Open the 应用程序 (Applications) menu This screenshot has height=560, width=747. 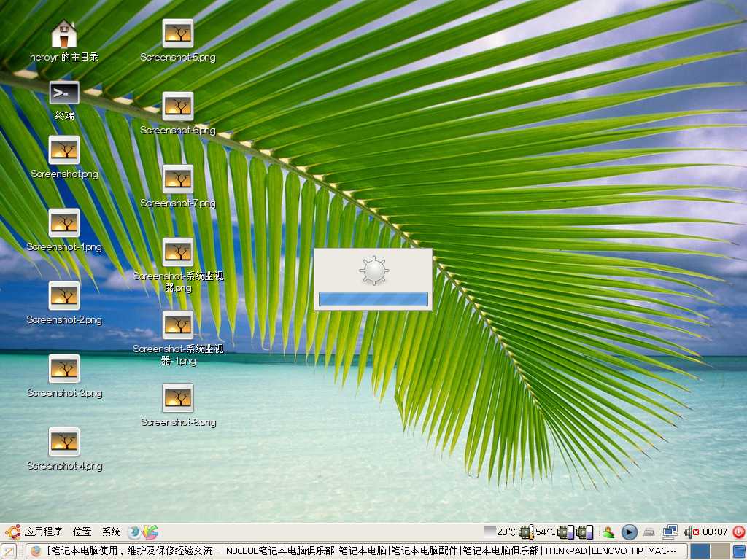pos(35,532)
